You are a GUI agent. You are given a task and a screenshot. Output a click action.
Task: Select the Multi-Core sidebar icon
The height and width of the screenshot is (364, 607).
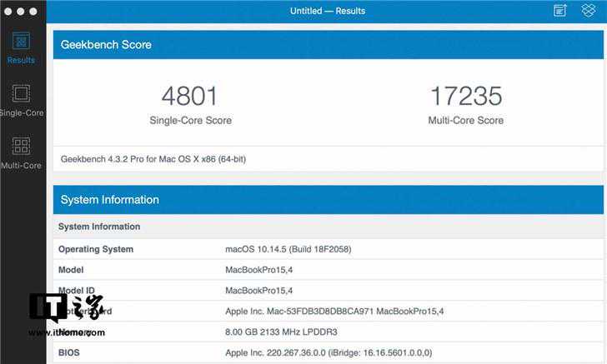tap(21, 146)
